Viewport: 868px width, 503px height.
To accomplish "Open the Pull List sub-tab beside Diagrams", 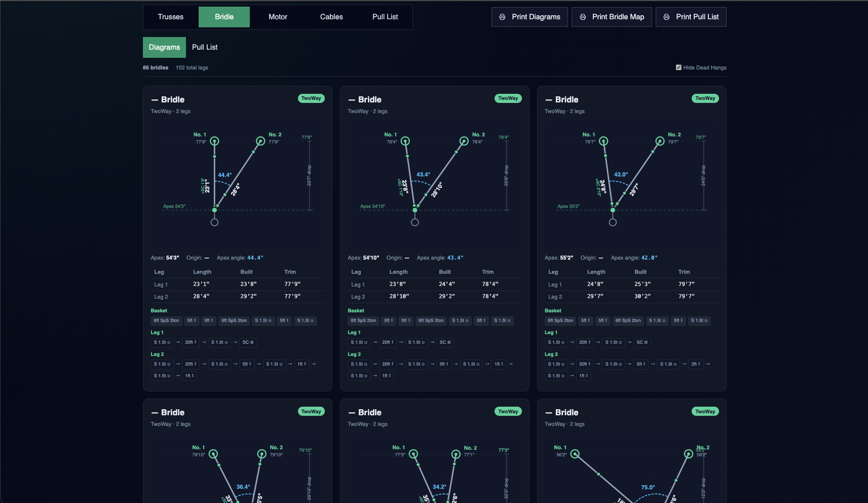I will [x=205, y=47].
